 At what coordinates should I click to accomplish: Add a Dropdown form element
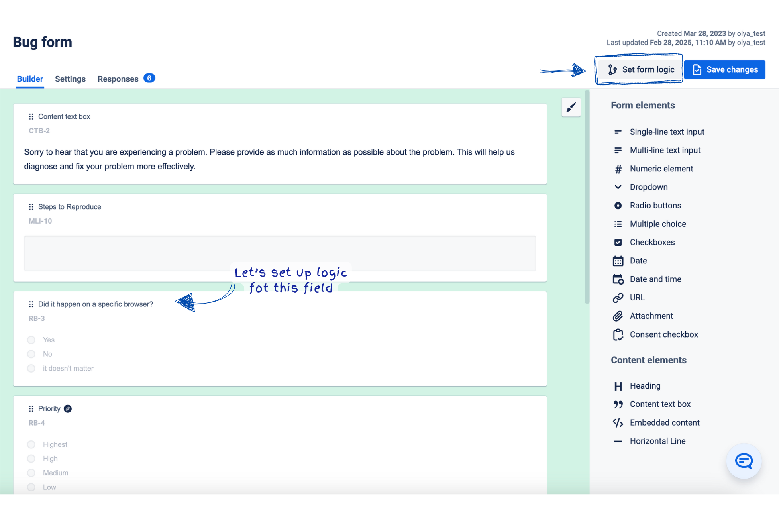[648, 187]
